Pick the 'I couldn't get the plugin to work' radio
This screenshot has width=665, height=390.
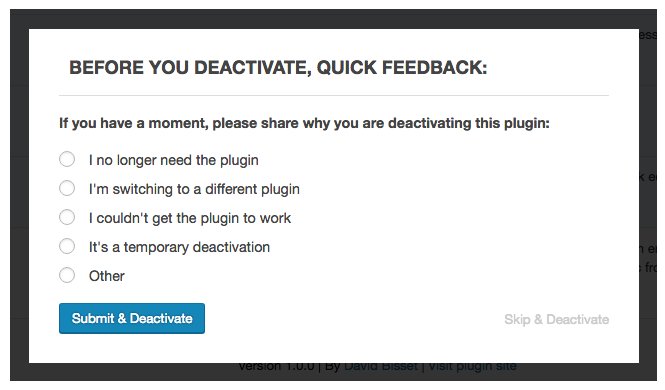pos(67,217)
